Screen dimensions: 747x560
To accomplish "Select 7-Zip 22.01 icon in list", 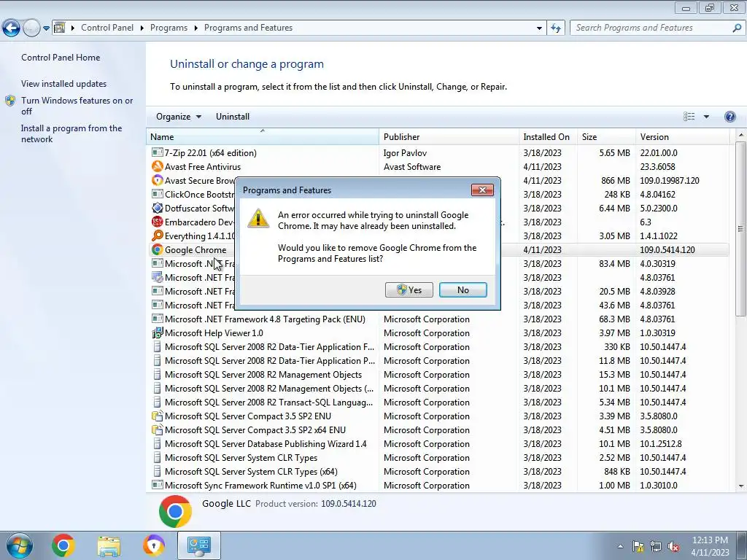I will click(x=158, y=152).
